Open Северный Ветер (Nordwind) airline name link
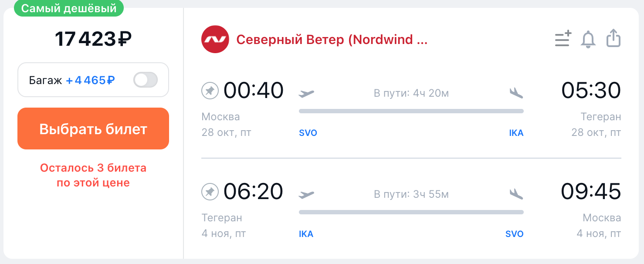 (332, 40)
